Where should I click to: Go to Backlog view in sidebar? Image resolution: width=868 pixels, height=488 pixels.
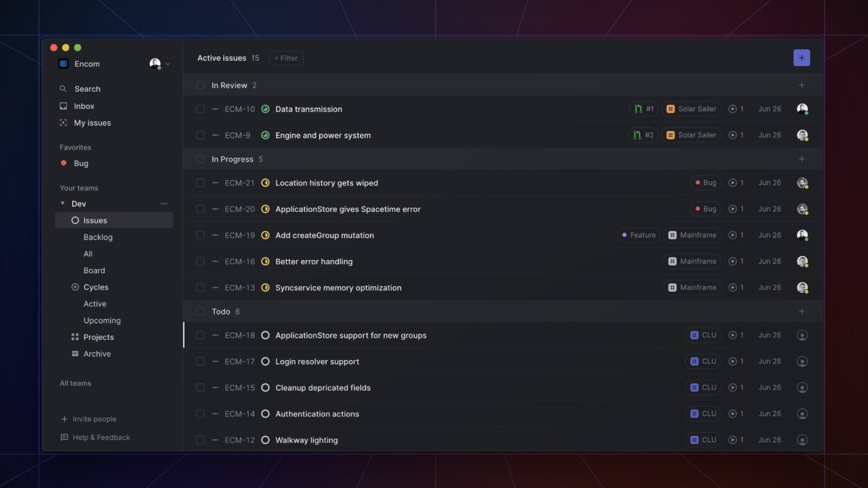click(98, 237)
